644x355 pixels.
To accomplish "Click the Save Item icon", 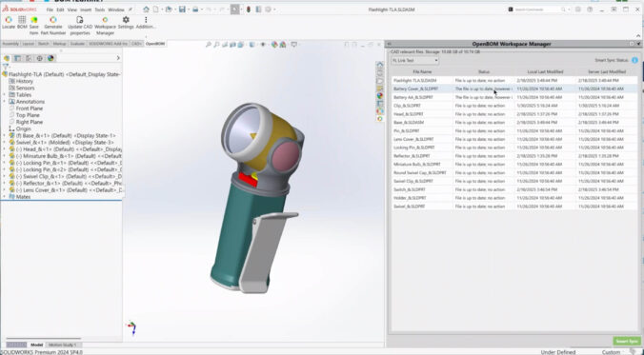I will pos(34,20).
